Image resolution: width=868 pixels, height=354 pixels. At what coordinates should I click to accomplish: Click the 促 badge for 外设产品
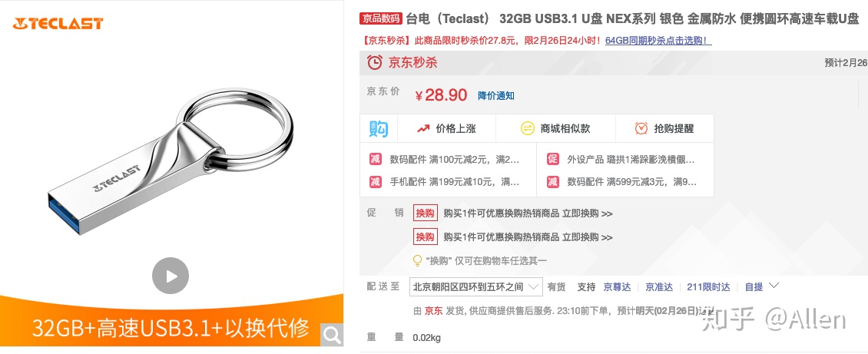[x=552, y=159]
